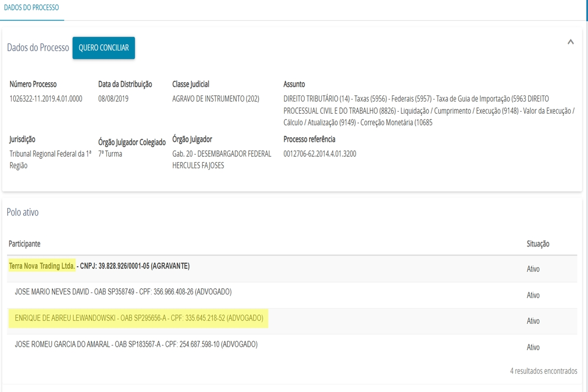Collapse the Dados do Processo panel chevron
588x392 pixels.
[570, 42]
